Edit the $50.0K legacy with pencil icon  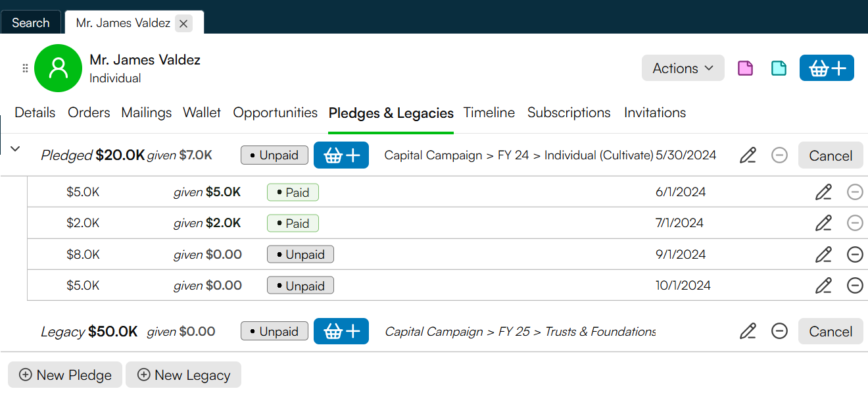(x=748, y=331)
